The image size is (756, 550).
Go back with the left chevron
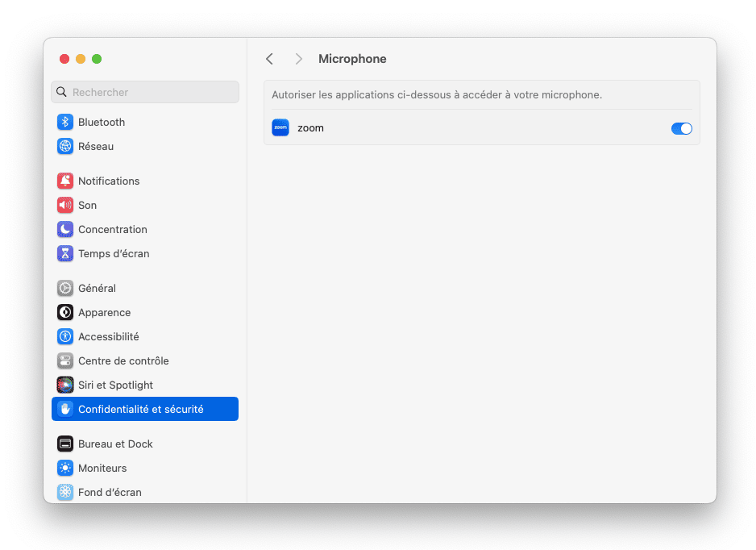(269, 59)
